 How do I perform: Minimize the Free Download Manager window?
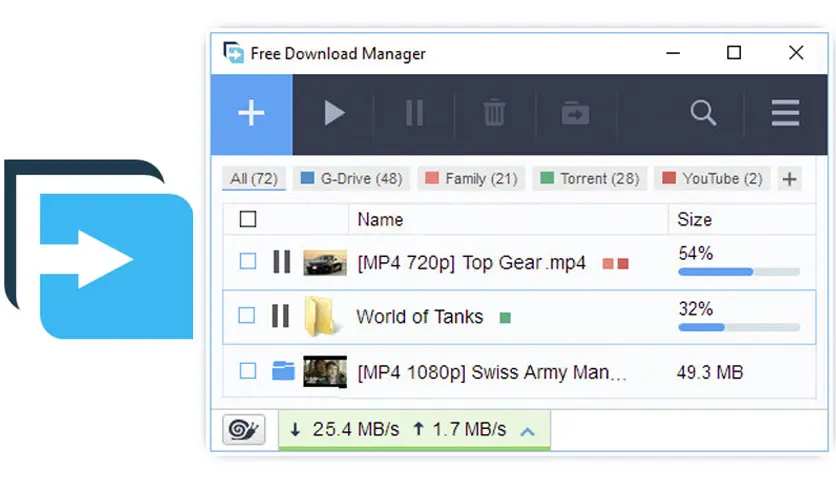coord(673,53)
